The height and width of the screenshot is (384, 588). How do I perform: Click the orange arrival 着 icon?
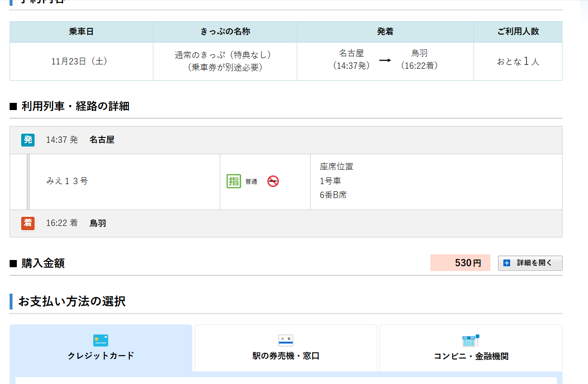(x=28, y=223)
